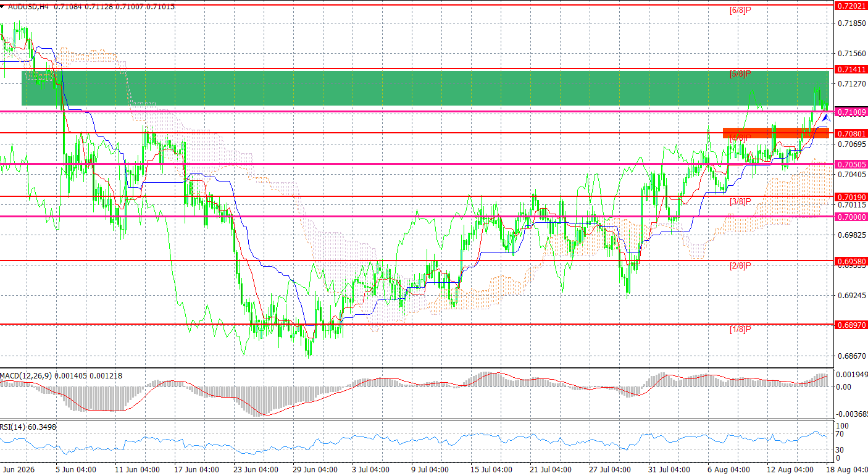Click the 70 level on RSI scale
This screenshot has height=476, width=868.
coord(841,435)
